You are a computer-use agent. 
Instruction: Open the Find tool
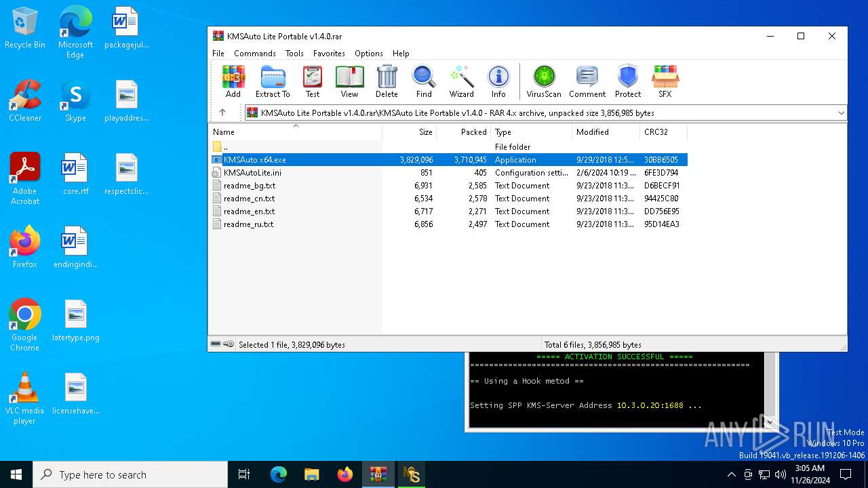click(424, 81)
